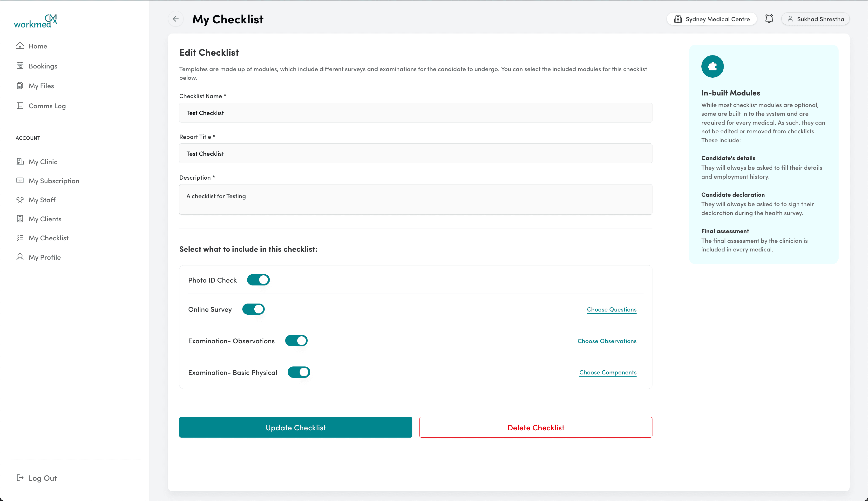Select the My Subscription card icon
The image size is (868, 501).
20,180
